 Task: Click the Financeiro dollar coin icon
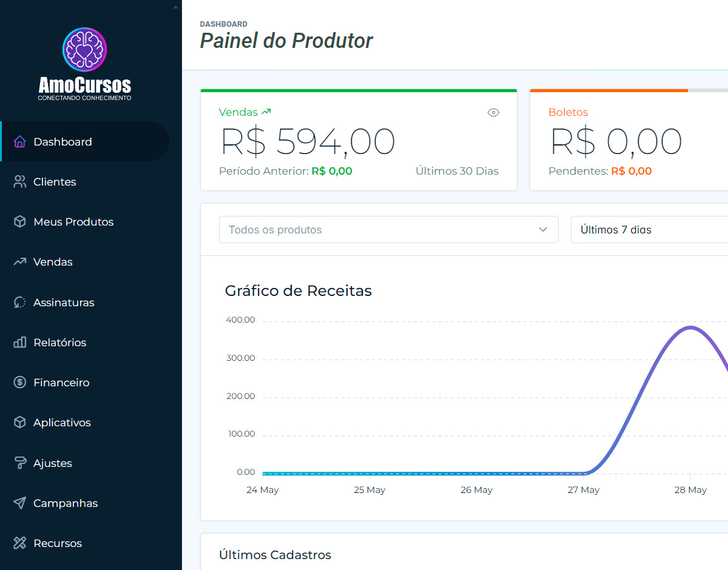coord(20,383)
